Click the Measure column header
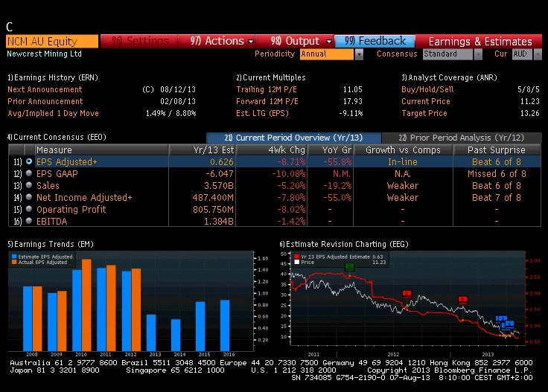The image size is (548, 392). click(x=101, y=150)
